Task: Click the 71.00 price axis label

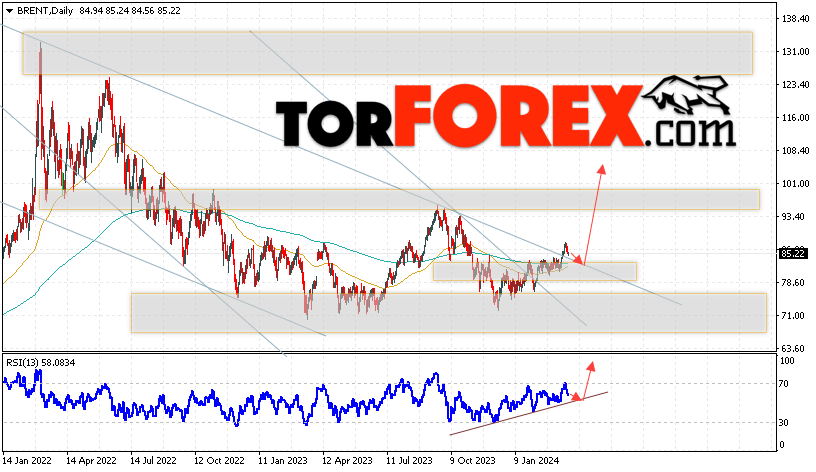Action: click(x=793, y=315)
